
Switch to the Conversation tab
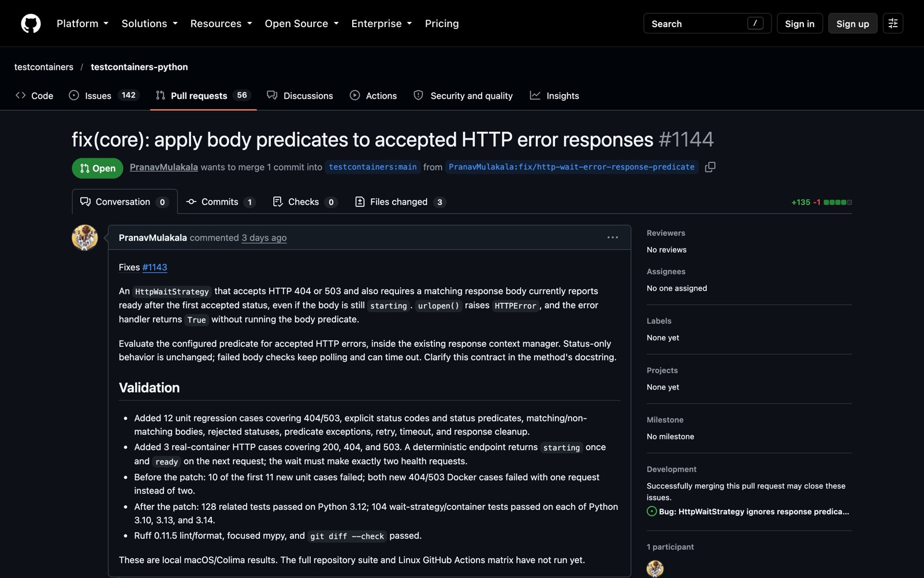click(x=125, y=202)
